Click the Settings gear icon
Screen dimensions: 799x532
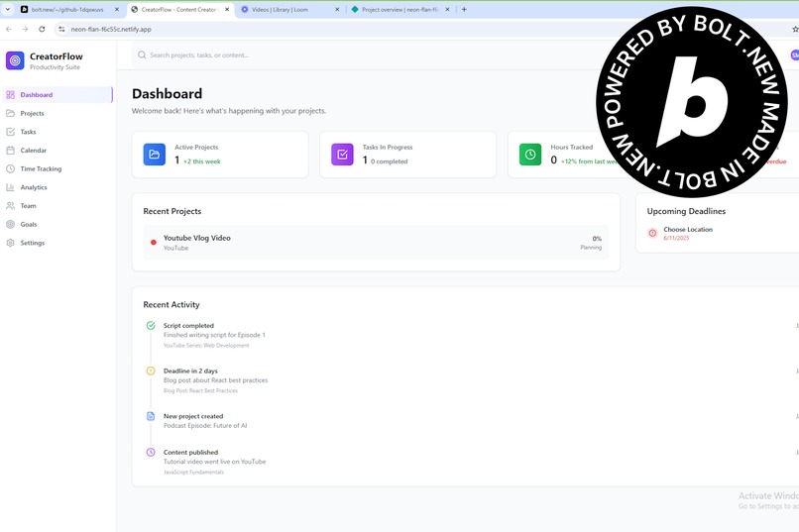[10, 243]
